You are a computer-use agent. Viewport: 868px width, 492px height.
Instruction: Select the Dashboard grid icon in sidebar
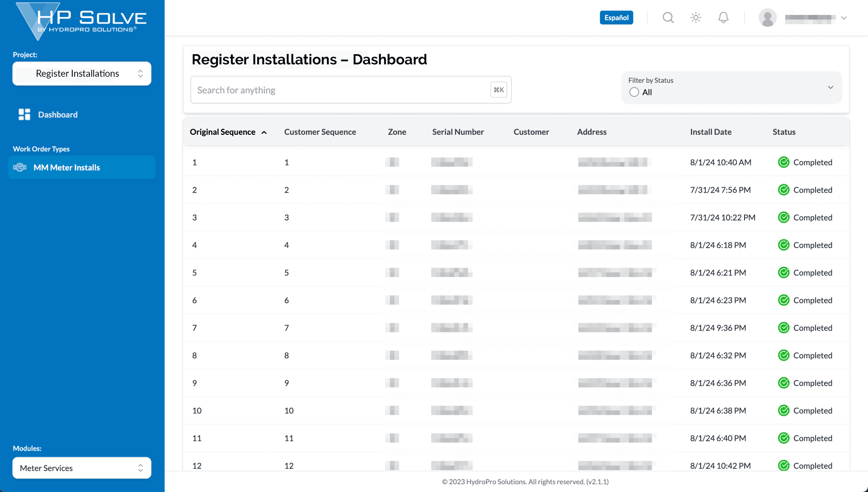24,114
